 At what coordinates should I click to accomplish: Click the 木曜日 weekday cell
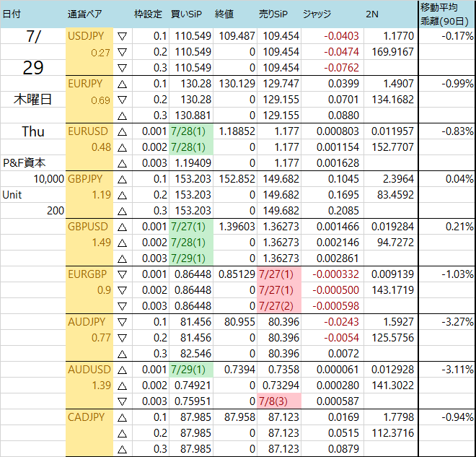pos(32,100)
